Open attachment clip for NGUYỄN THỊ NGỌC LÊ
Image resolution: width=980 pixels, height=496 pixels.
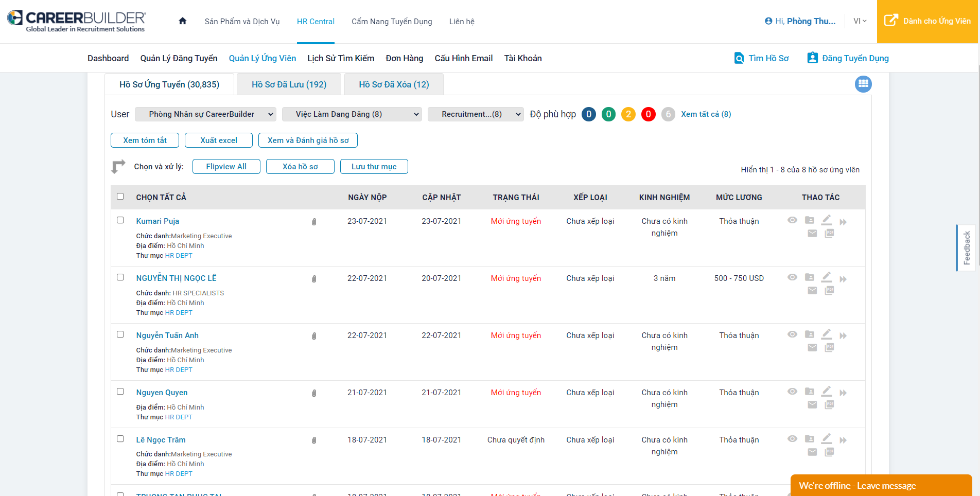pos(314,279)
